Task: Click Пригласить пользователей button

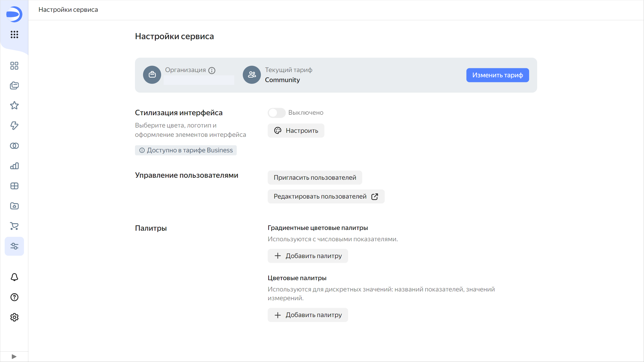Action: pos(315,177)
